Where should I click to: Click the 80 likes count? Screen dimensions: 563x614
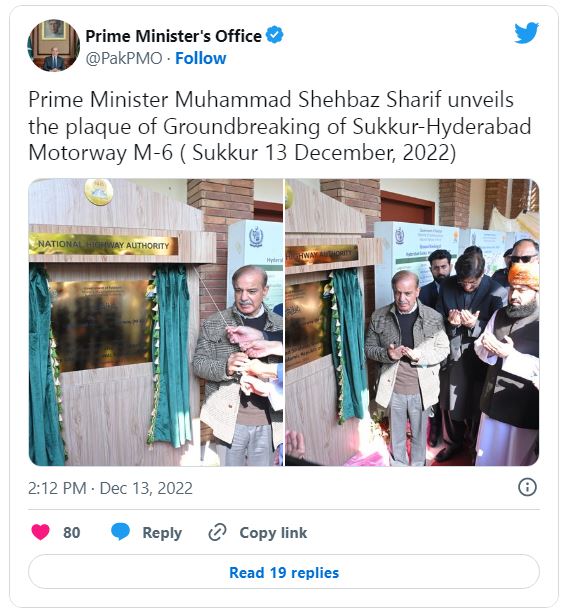click(x=72, y=533)
